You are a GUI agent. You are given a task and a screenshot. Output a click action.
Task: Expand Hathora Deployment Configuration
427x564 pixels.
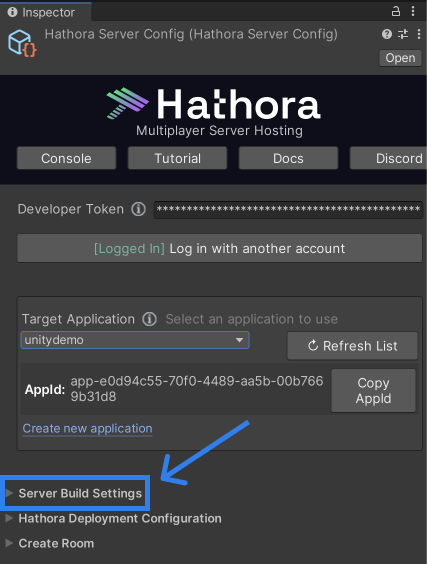114,518
